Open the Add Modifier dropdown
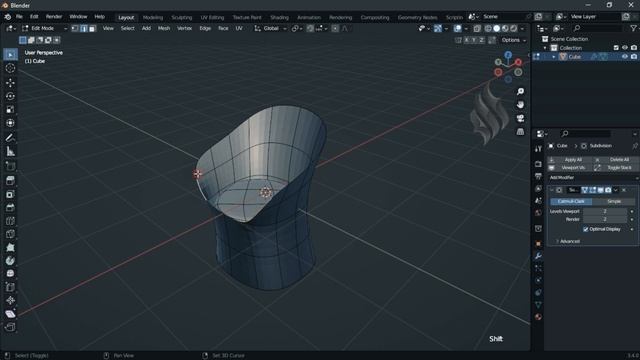This screenshot has height=360, width=640. (592, 178)
